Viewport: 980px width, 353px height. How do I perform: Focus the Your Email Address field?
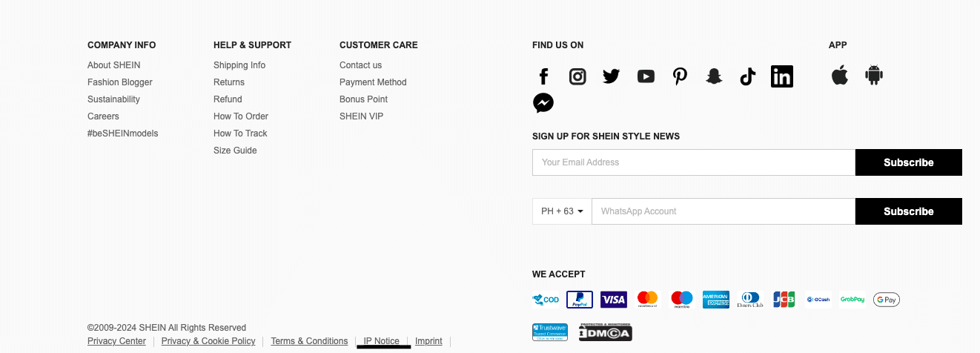pyautogui.click(x=694, y=162)
